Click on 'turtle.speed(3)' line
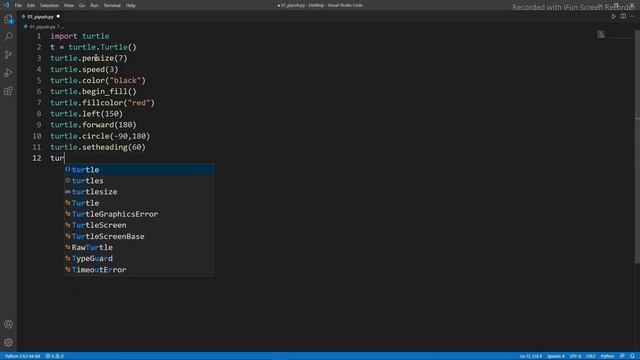Screen dimensions: 640x360 (84, 69)
